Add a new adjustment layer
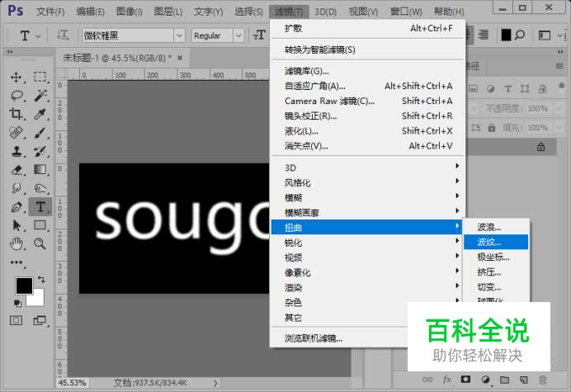 (x=485, y=380)
